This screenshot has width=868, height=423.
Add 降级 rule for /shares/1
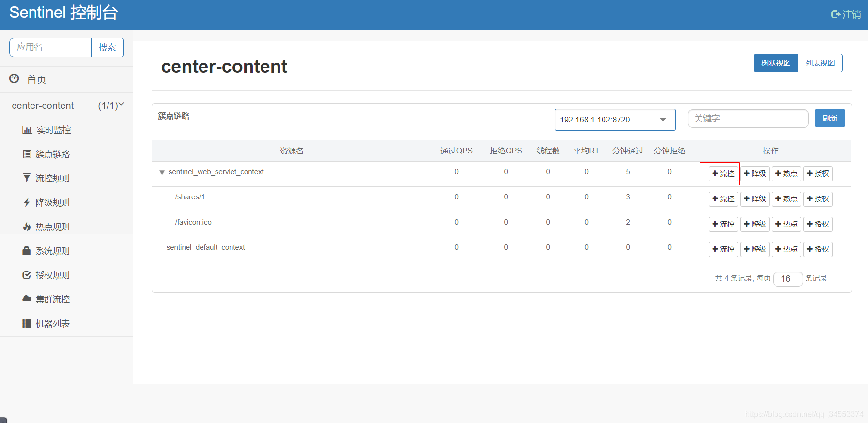pyautogui.click(x=755, y=199)
